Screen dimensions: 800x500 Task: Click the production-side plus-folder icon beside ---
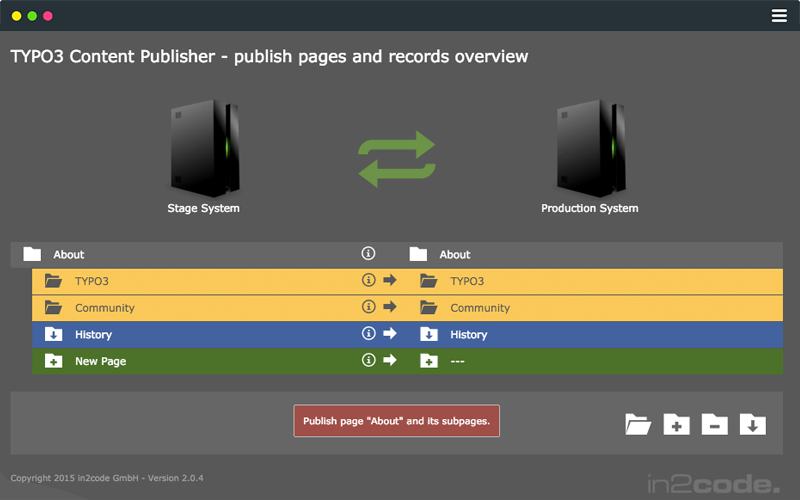tap(429, 361)
